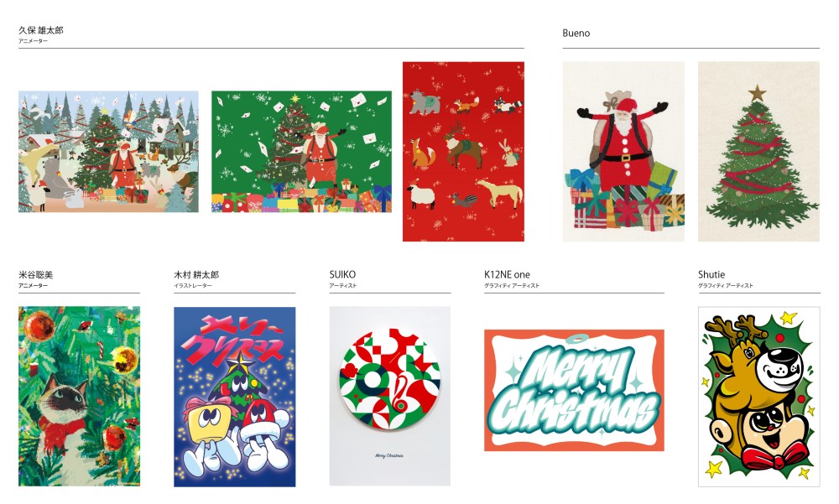Select the Siamese cat in red scarf artwork
The height and width of the screenshot is (504, 839).
coord(79,396)
